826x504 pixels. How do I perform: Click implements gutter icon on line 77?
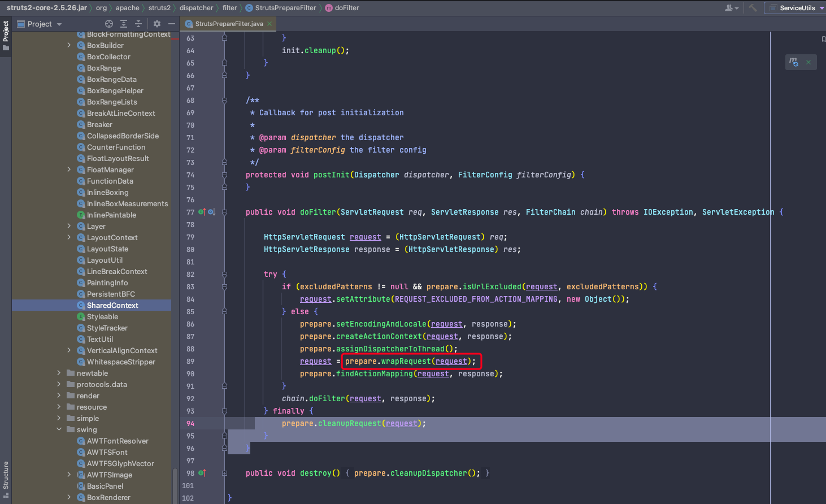[x=202, y=212]
